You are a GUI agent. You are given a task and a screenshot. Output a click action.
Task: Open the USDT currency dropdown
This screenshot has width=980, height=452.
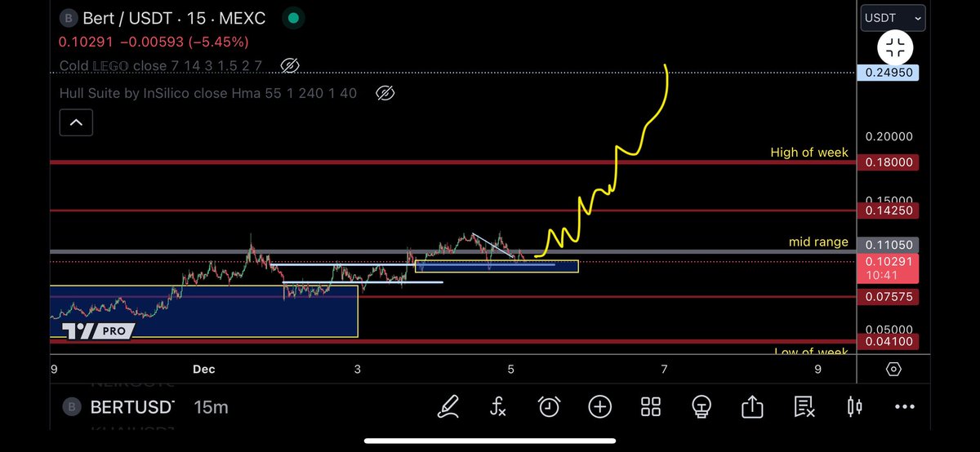[893, 17]
